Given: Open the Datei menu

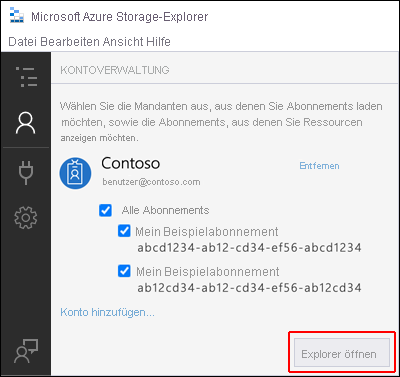Looking at the screenshot, I should tap(23, 42).
